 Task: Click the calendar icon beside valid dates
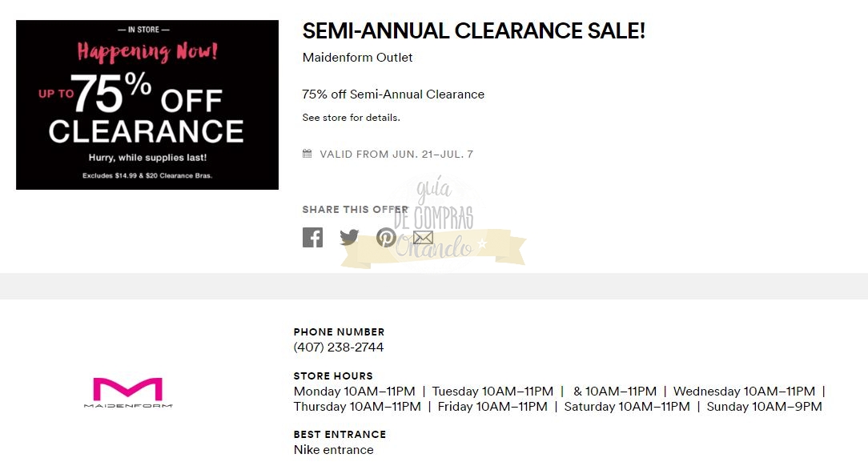pos(307,154)
